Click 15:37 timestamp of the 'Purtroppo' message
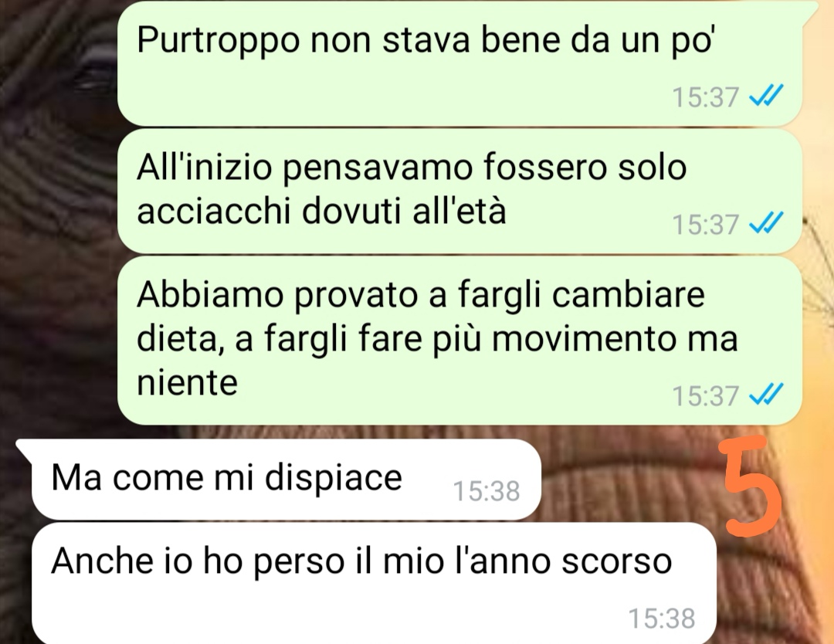834x644 pixels. coord(705,97)
